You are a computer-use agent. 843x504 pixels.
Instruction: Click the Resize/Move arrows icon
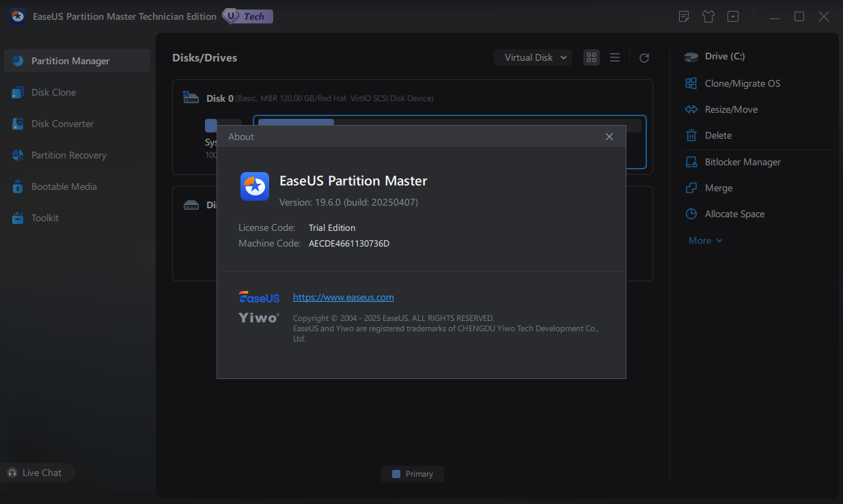pyautogui.click(x=691, y=109)
